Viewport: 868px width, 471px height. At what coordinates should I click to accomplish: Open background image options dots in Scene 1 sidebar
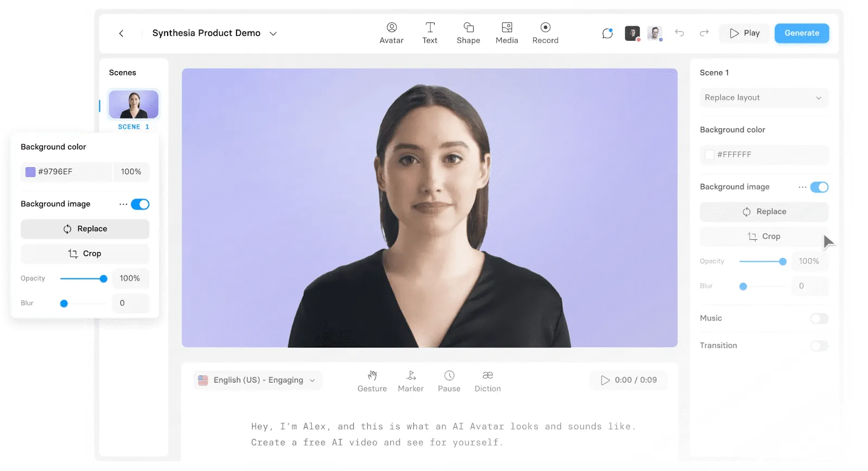coord(802,187)
